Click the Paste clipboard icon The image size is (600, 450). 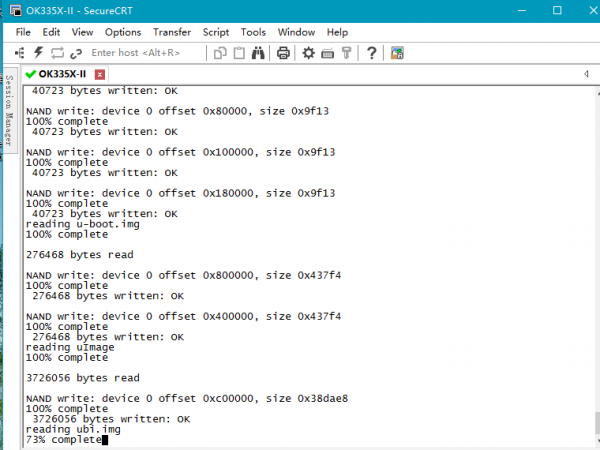point(240,52)
